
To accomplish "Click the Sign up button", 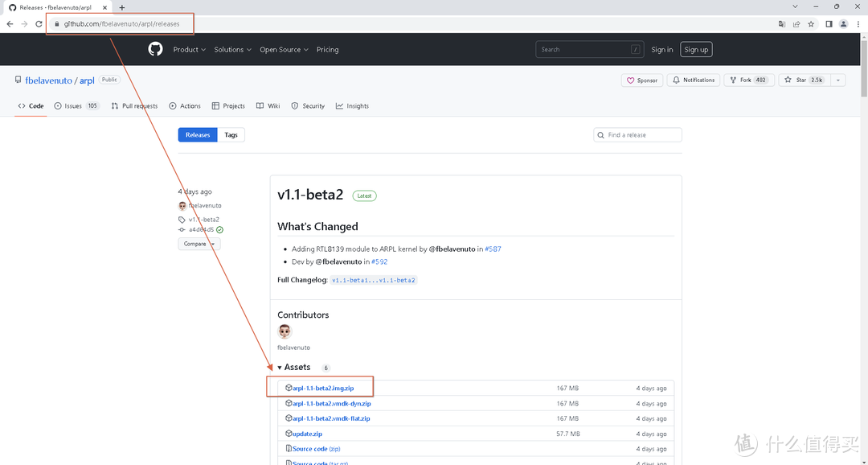I will coord(696,49).
